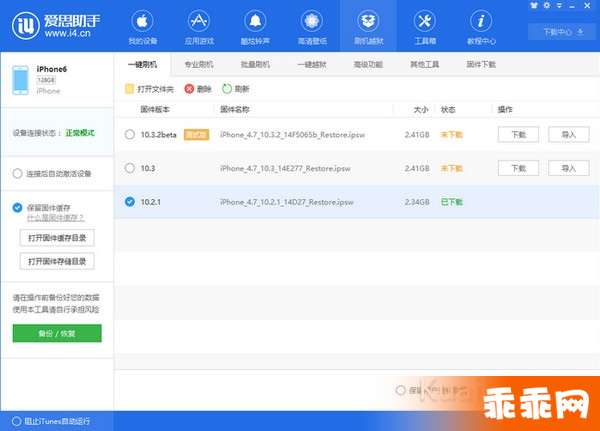The width and height of the screenshot is (600, 431).
Task: Switch to the 一键越狱 tab
Action: (x=312, y=64)
